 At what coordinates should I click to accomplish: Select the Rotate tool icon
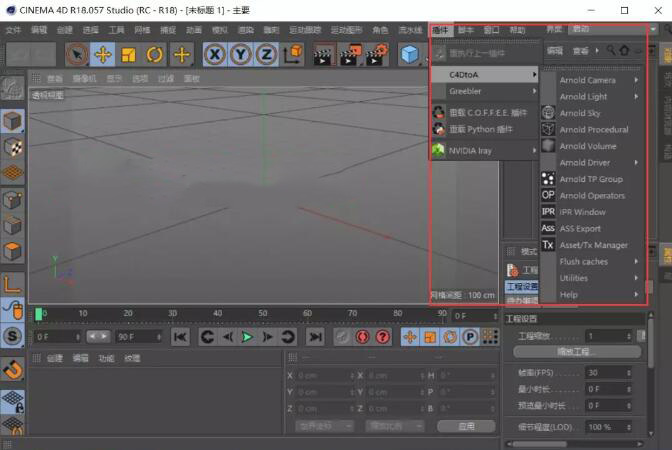click(155, 54)
